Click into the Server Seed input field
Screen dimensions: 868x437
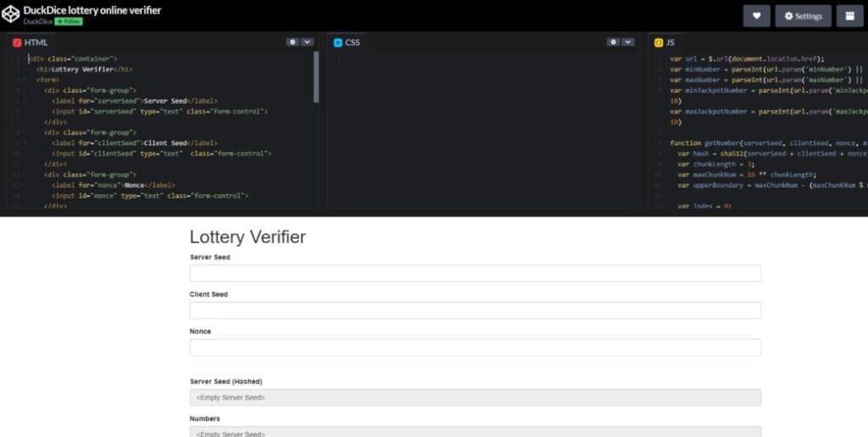coord(475,273)
